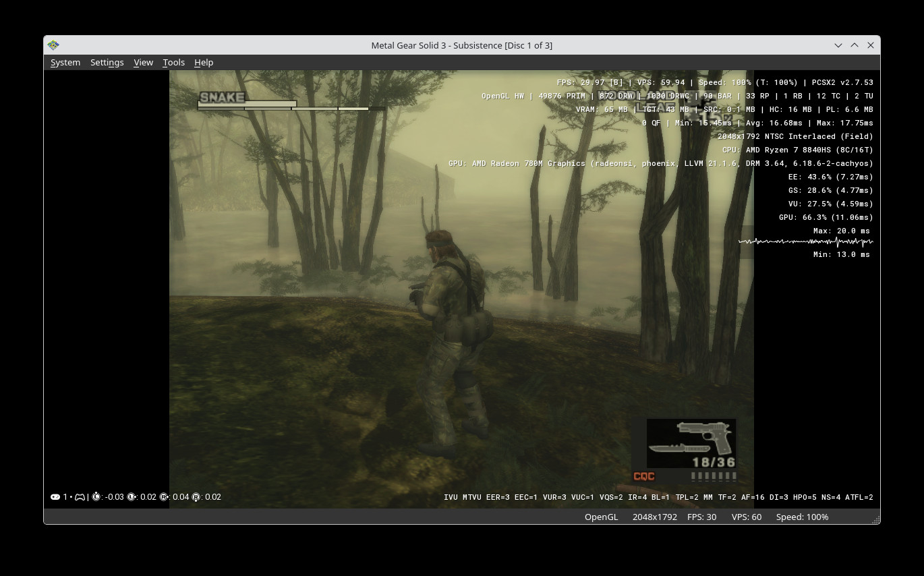924x576 pixels.
Task: Click the 'OpenGL HW' statistics overlay line
Action: click(x=677, y=96)
